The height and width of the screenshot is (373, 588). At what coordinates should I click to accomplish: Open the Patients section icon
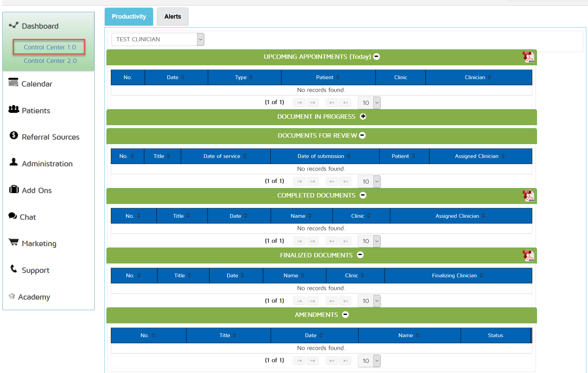[14, 109]
